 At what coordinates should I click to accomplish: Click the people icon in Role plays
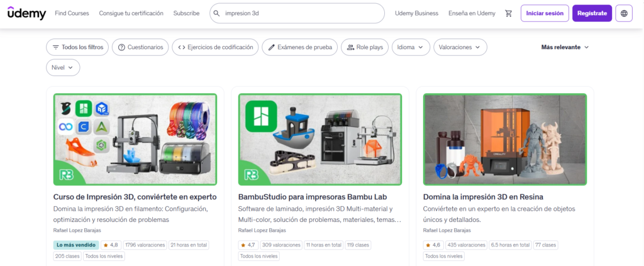[x=350, y=47]
